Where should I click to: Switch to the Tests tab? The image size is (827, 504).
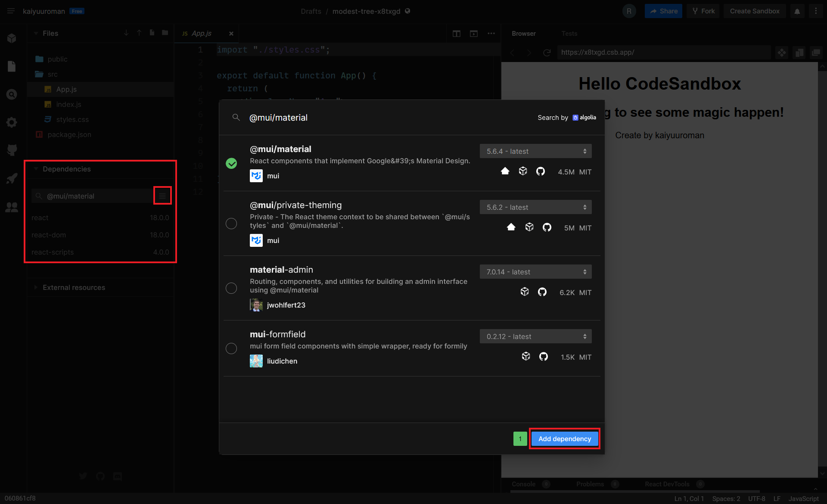[x=569, y=34]
